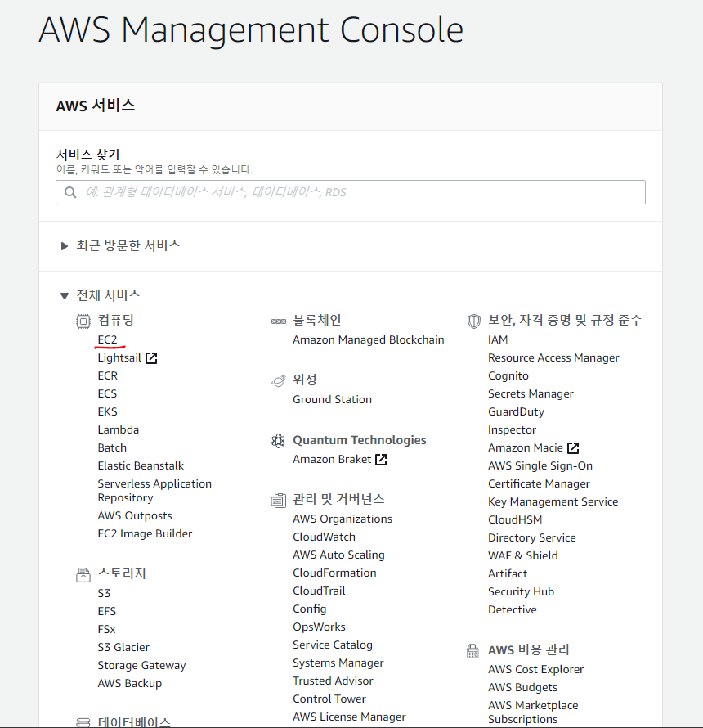This screenshot has height=728, width=703.
Task: Click the external link icon beside Lightsail
Action: [x=151, y=358]
